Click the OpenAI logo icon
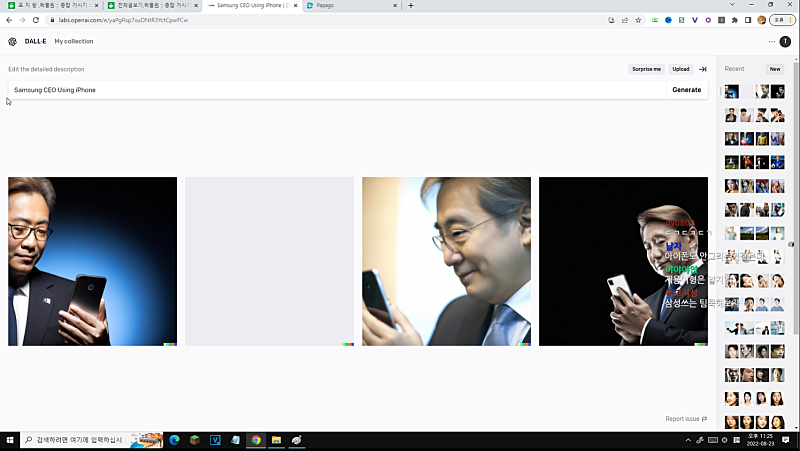The height and width of the screenshot is (451, 800). tap(12, 41)
